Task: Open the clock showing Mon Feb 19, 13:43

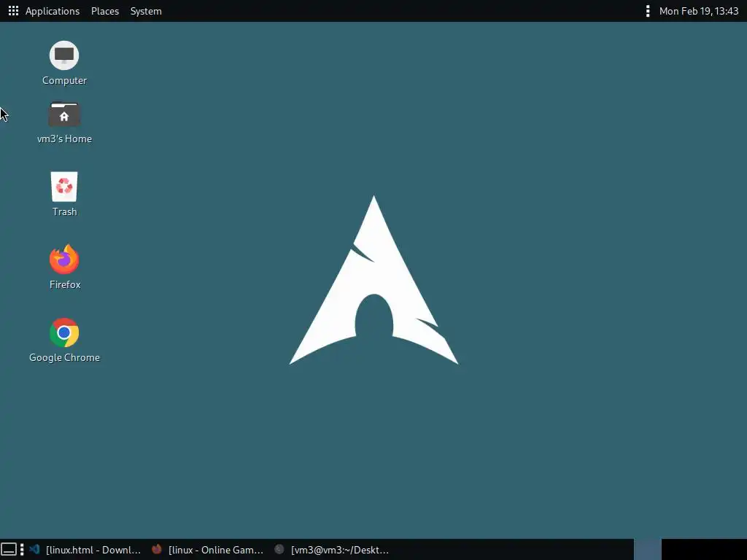Action: pos(698,11)
